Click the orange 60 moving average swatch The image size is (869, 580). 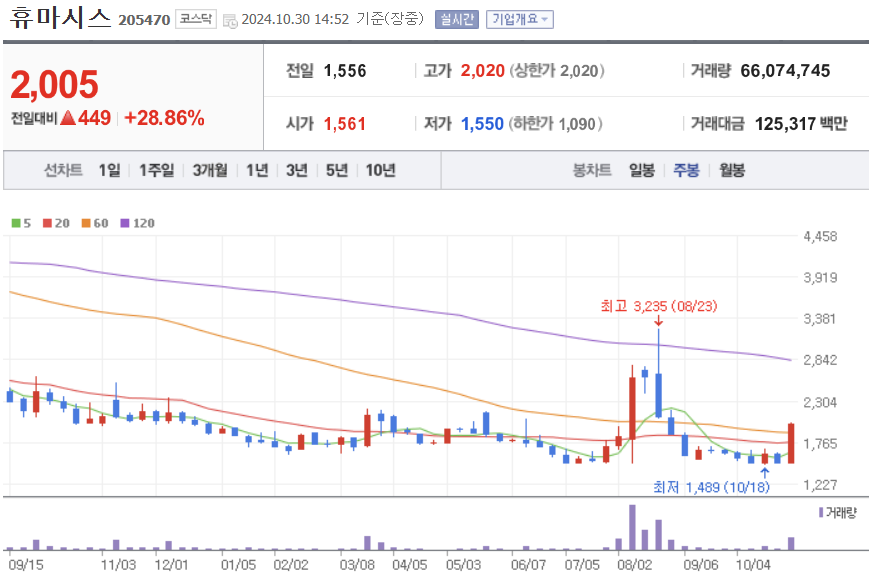(86, 223)
